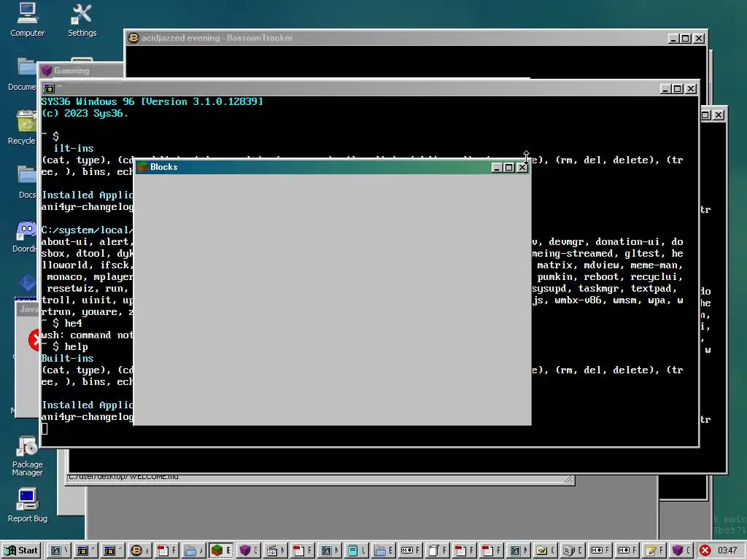Close the front terminal window

point(690,88)
